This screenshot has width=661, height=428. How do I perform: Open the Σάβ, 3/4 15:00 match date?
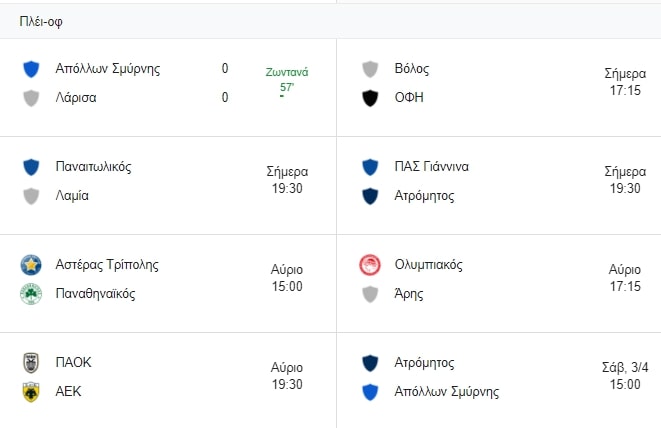(x=625, y=376)
